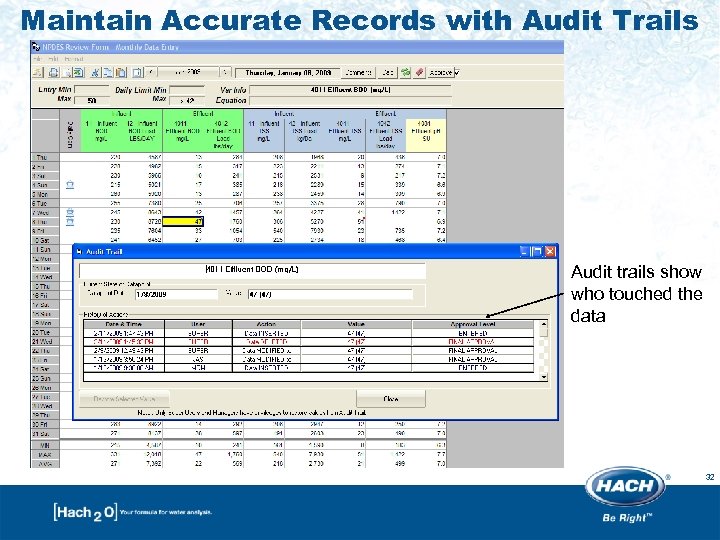Click the comment marker on row 4 Sun

pyautogui.click(x=70, y=185)
